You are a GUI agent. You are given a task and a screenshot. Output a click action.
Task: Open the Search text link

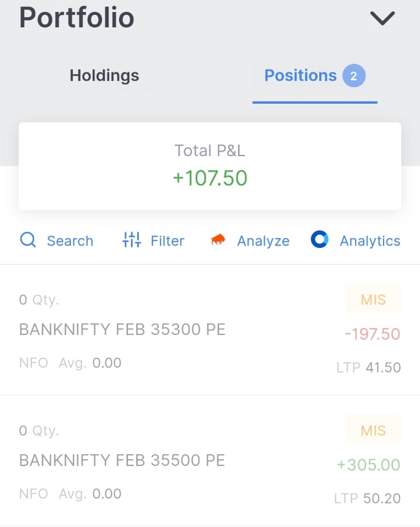(70, 241)
